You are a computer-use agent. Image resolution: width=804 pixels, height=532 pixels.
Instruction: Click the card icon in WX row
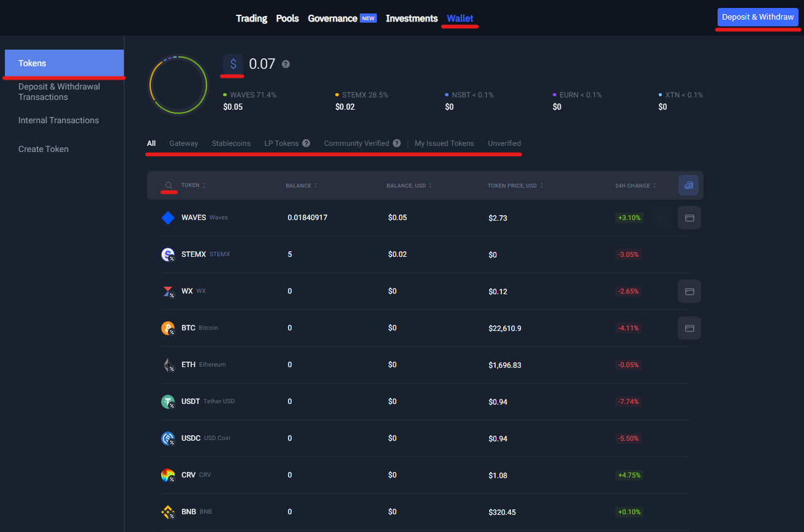[689, 291]
